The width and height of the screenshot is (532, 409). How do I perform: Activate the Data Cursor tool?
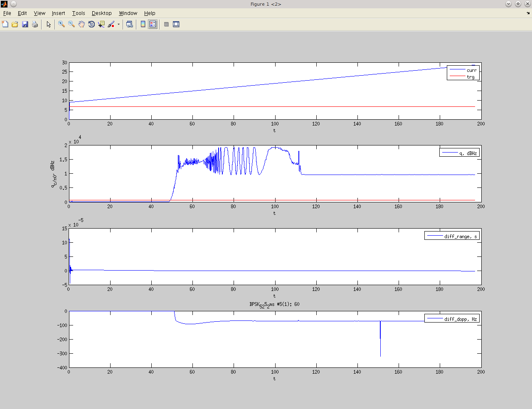[101, 25]
